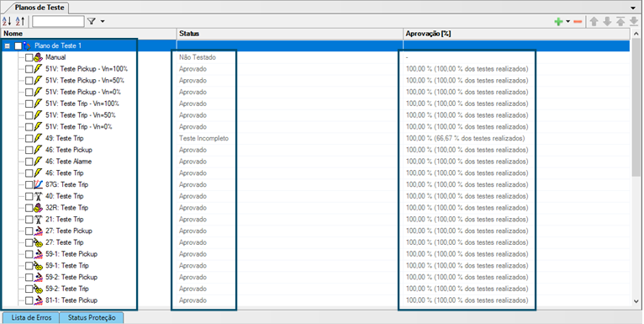This screenshot has height=324, width=644.
Task: Sort test plans ascending A to Z
Action: pyautogui.click(x=7, y=21)
